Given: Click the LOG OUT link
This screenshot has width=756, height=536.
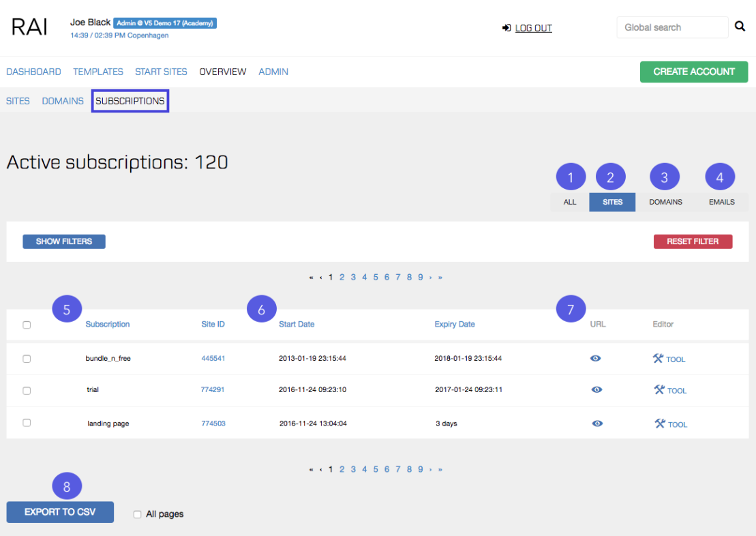Looking at the screenshot, I should pyautogui.click(x=534, y=28).
